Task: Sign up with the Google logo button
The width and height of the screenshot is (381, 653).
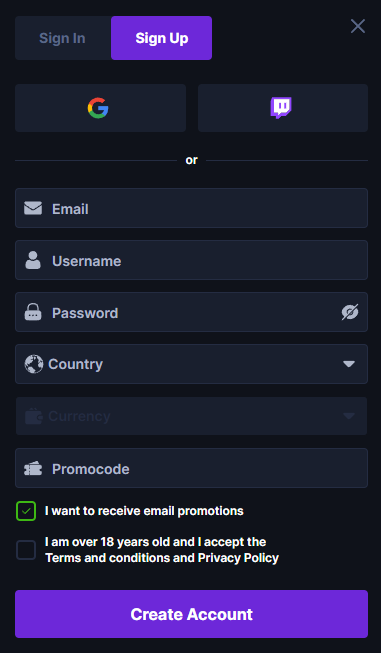Action: click(x=100, y=108)
